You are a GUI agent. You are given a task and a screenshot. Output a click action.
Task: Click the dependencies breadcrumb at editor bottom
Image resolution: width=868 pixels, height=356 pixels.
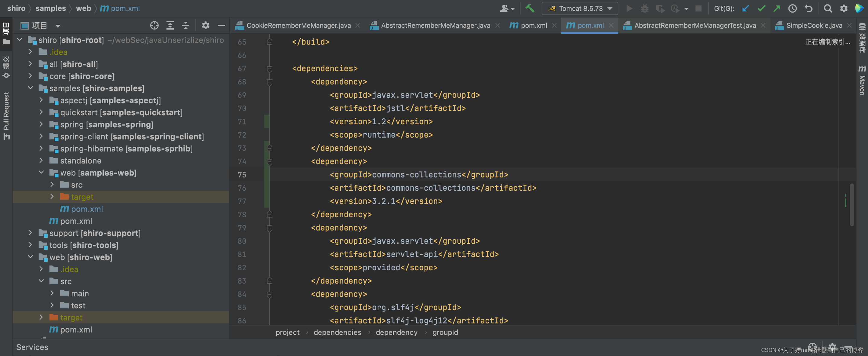tap(337, 332)
